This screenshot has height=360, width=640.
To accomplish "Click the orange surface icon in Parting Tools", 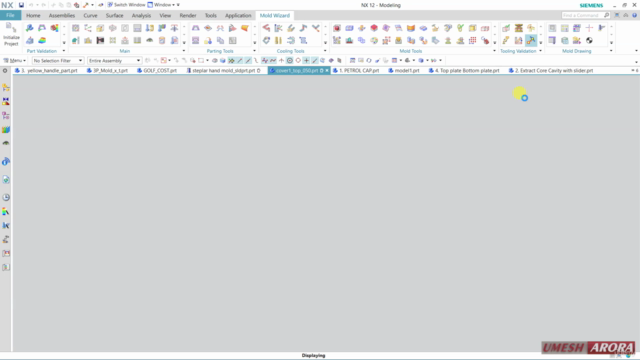I will (x=244, y=28).
